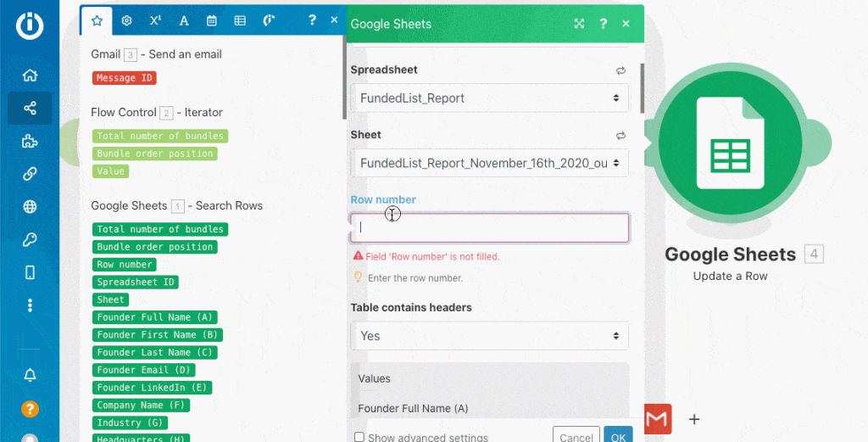Insert Founder Last Name (C) variable
The width and height of the screenshot is (868, 442).
click(154, 352)
